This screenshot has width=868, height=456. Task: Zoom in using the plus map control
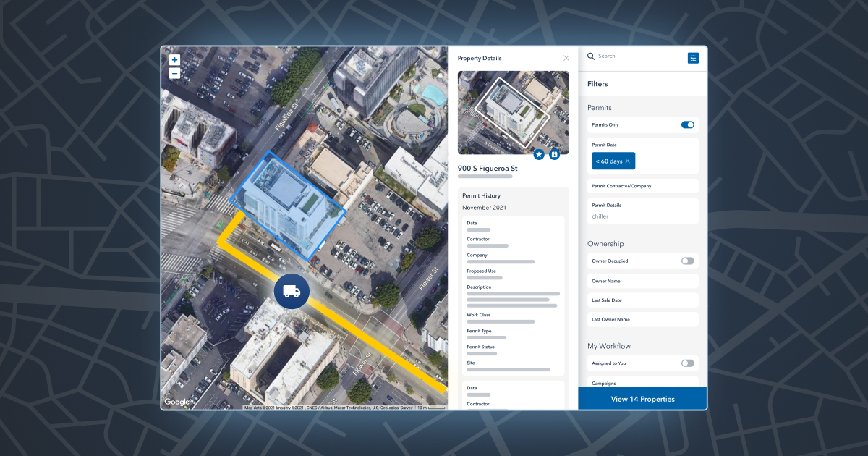click(x=174, y=59)
